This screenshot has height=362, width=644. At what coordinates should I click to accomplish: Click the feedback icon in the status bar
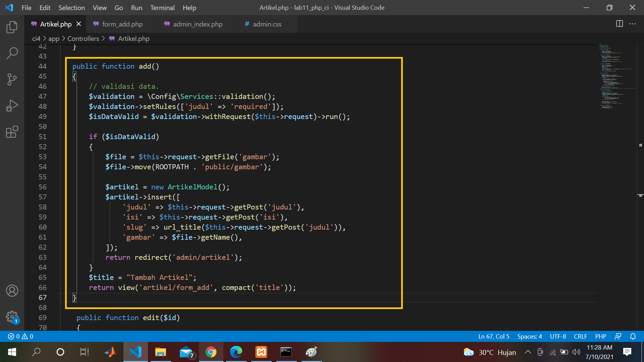618,336
